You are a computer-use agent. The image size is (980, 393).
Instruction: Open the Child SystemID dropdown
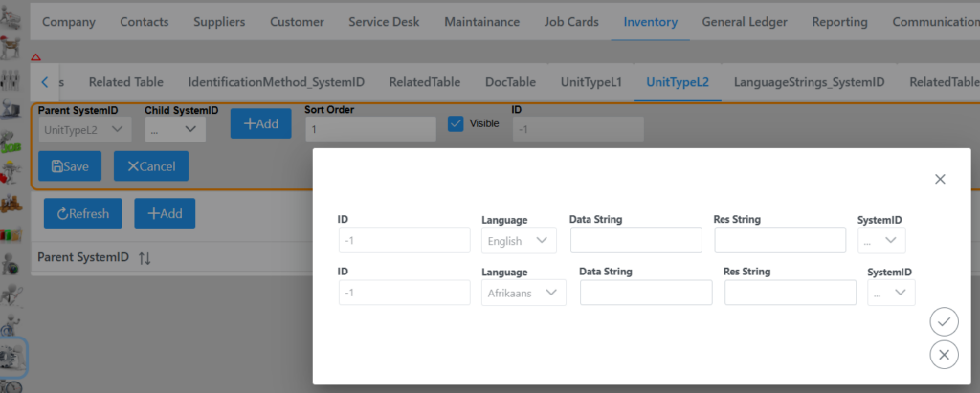pyautogui.click(x=175, y=129)
